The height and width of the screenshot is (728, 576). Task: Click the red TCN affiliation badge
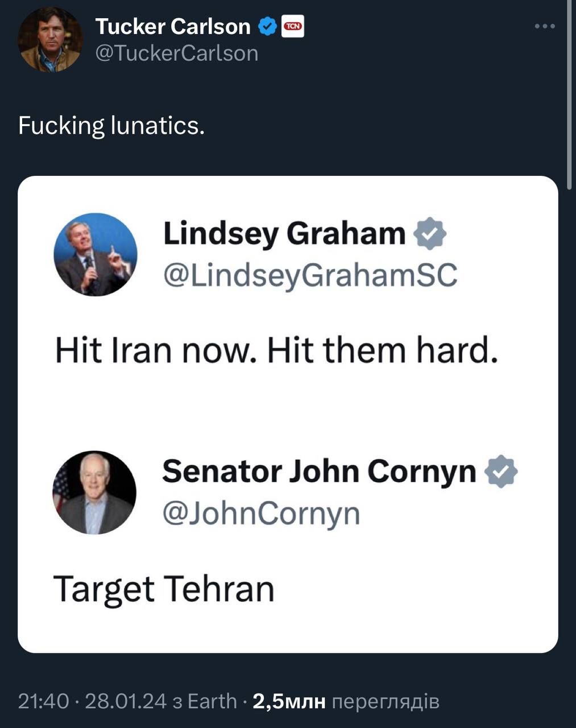click(x=293, y=26)
